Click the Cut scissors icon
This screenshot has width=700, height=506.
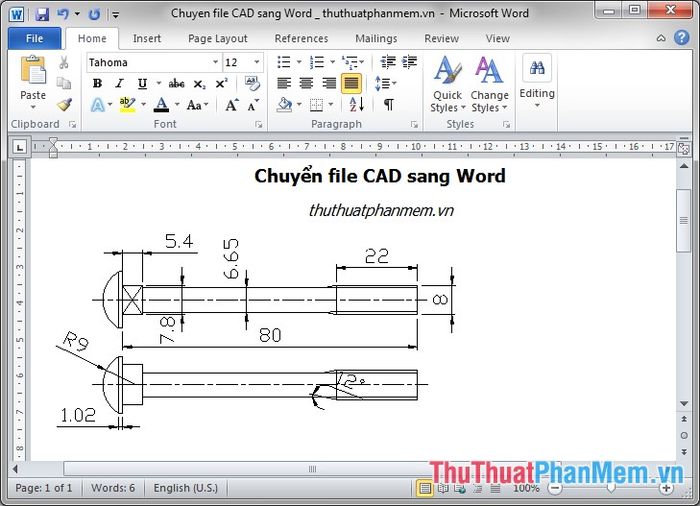(x=64, y=63)
